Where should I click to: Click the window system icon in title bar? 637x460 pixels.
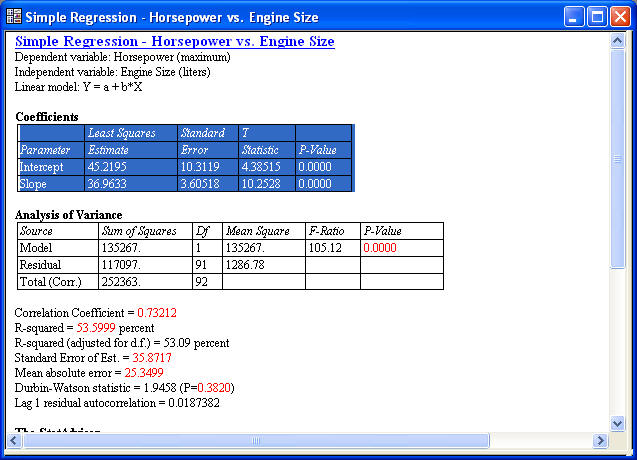14,17
